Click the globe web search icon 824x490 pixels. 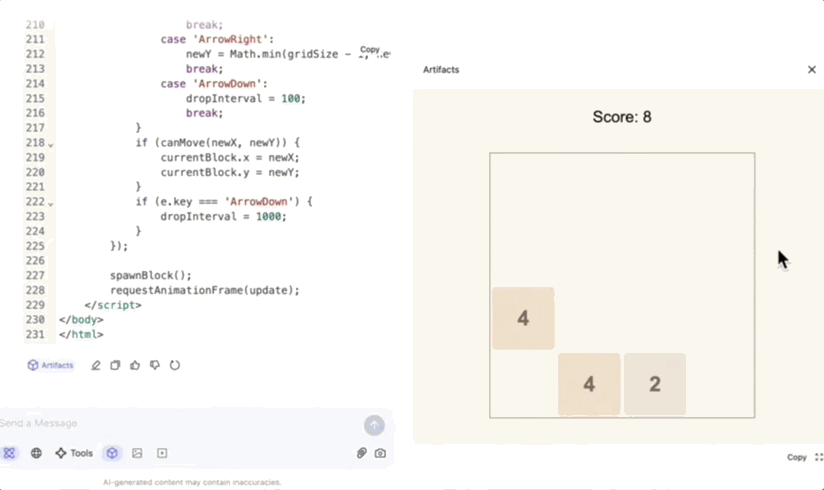[36, 453]
